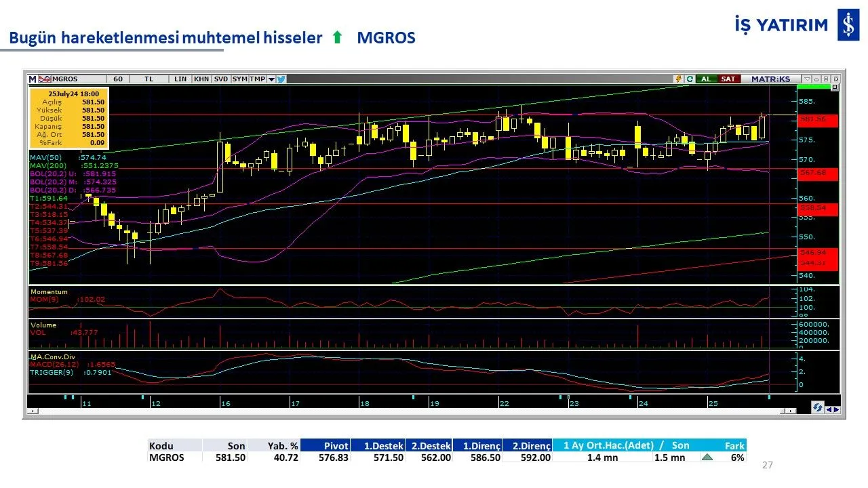Open the Twitter bird icon
Image resolution: width=868 pixels, height=488 pixels.
pos(281,79)
